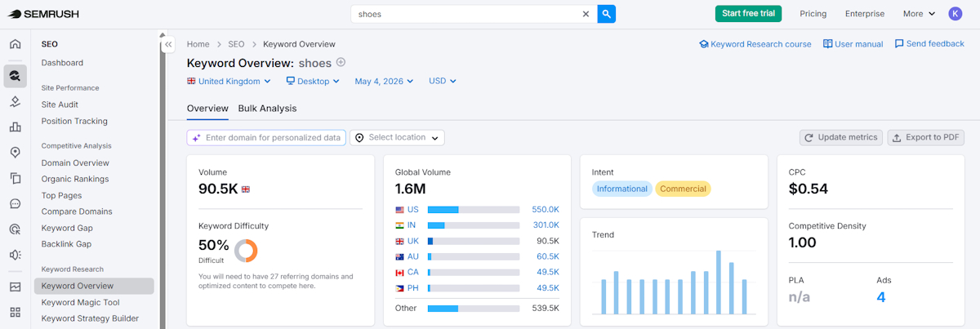Click the Commercial intent badge
Screen dimensions: 980x329
tap(683, 189)
